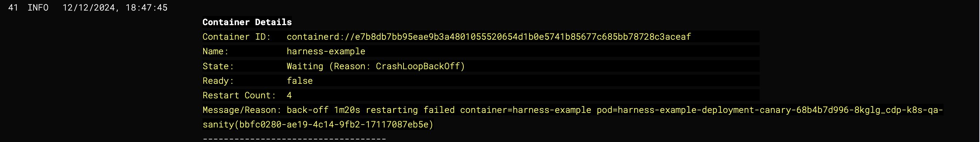Click the State label
Viewport: 980px width, 142px height.
(x=218, y=66)
